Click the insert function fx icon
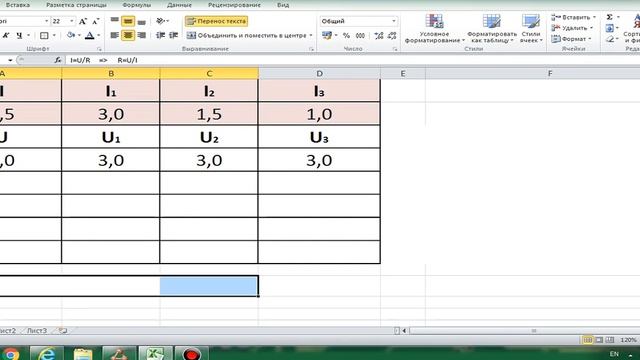 (58, 60)
